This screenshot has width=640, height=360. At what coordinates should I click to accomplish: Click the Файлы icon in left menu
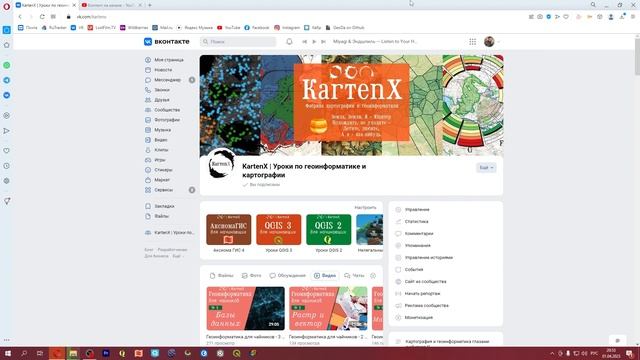coord(148,216)
